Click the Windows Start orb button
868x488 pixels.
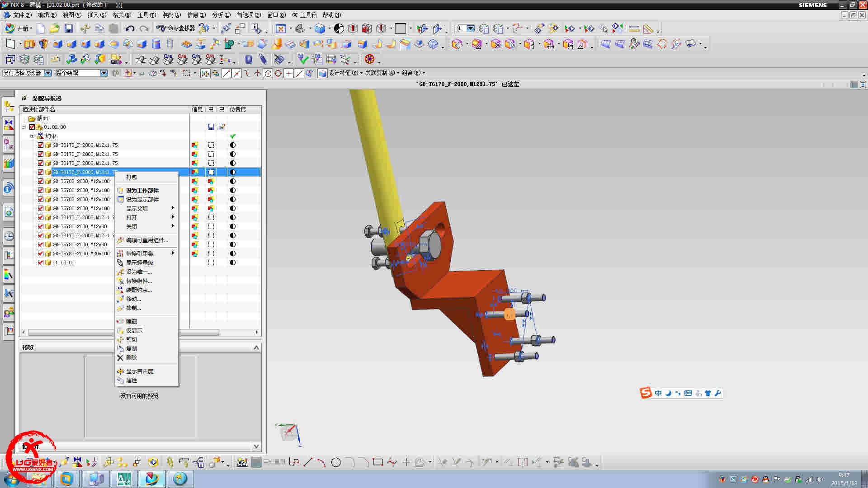pyautogui.click(x=12, y=479)
